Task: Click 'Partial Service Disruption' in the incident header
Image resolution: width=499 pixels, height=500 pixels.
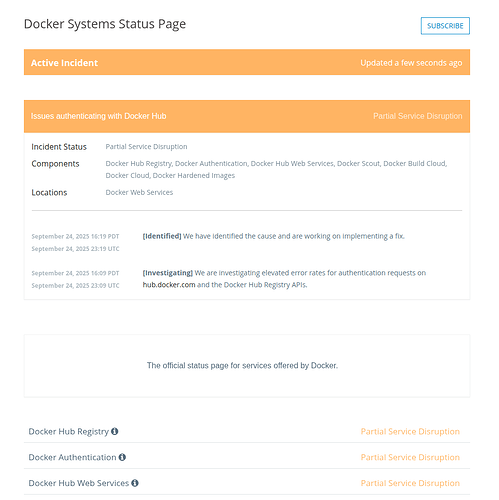Action: pyautogui.click(x=418, y=116)
